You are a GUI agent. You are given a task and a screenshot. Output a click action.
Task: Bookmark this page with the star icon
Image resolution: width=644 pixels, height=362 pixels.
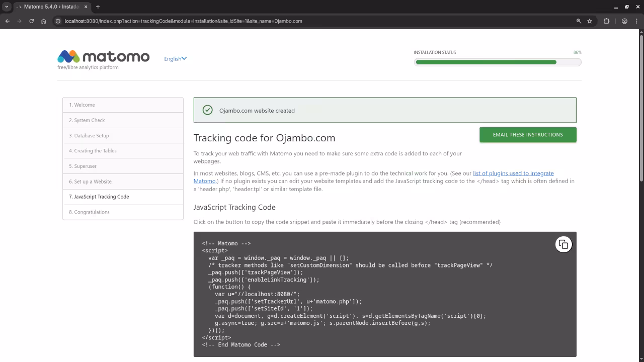[590, 21]
